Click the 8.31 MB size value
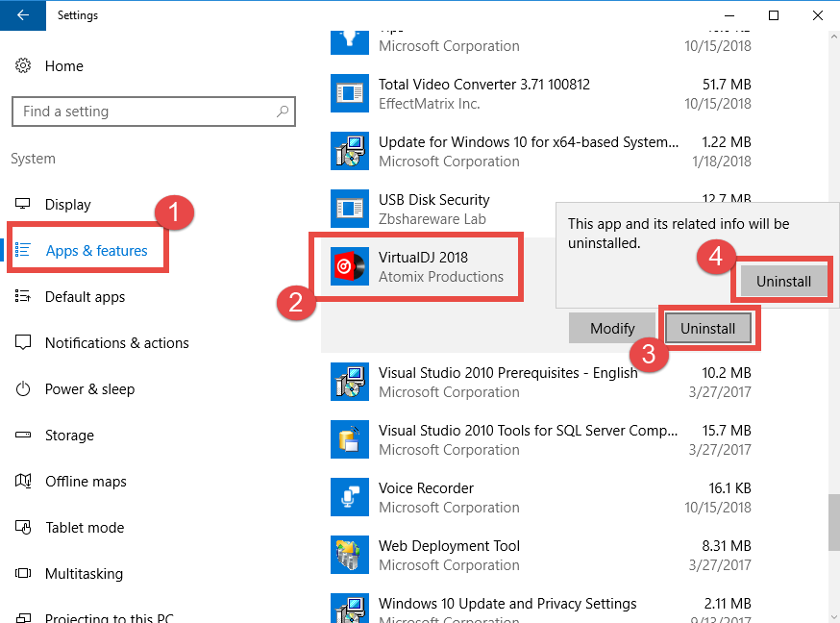The image size is (840, 623). click(727, 546)
